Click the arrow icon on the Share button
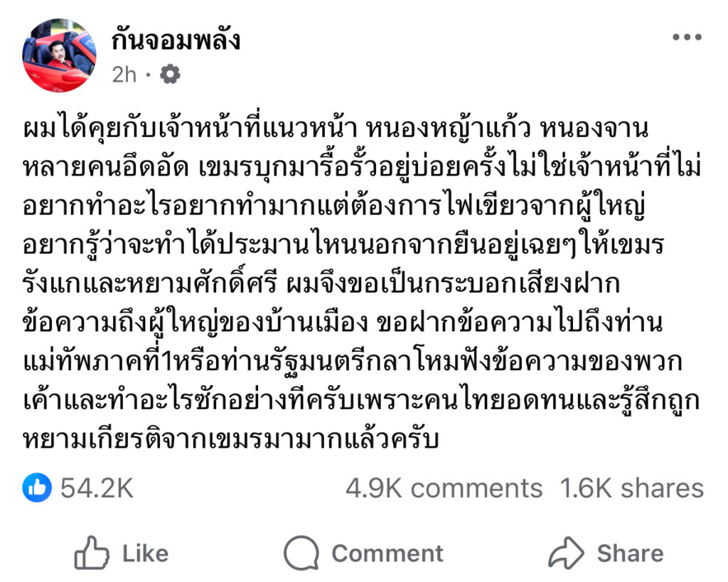Image resolution: width=728 pixels, height=582 pixels. (565, 553)
